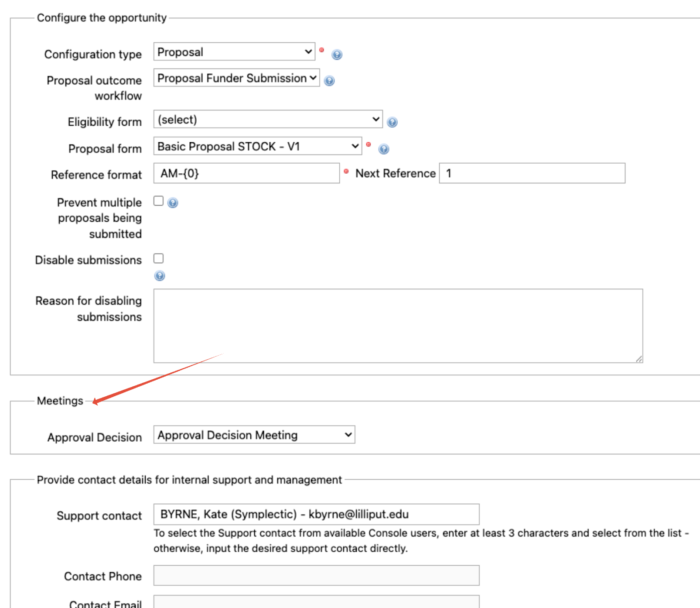The width and height of the screenshot is (700, 608).
Task: Show help for Proposal form field
Action: coord(384,149)
